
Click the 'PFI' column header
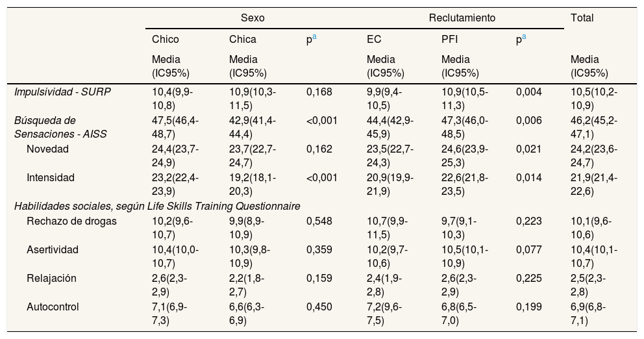450,40
